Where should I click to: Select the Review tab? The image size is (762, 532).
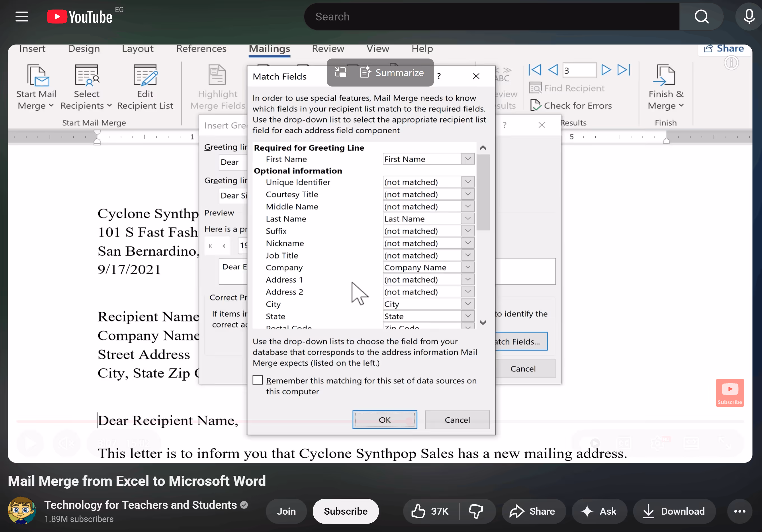(328, 49)
